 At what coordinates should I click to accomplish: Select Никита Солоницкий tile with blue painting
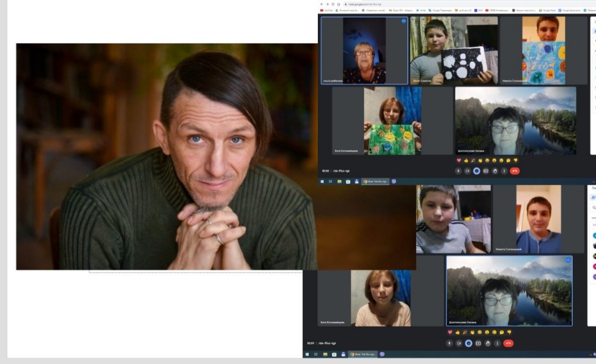[x=543, y=51]
